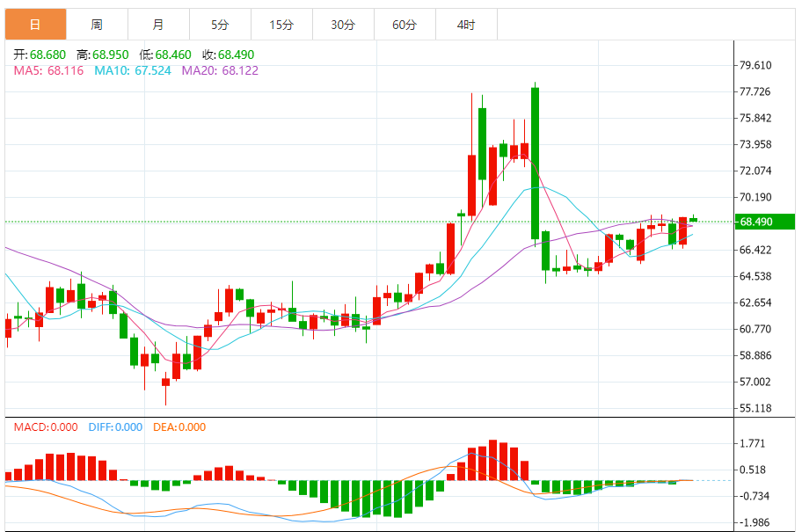The width and height of the screenshot is (802, 532).
Task: Select the MA20 legend label
Action: click(220, 70)
